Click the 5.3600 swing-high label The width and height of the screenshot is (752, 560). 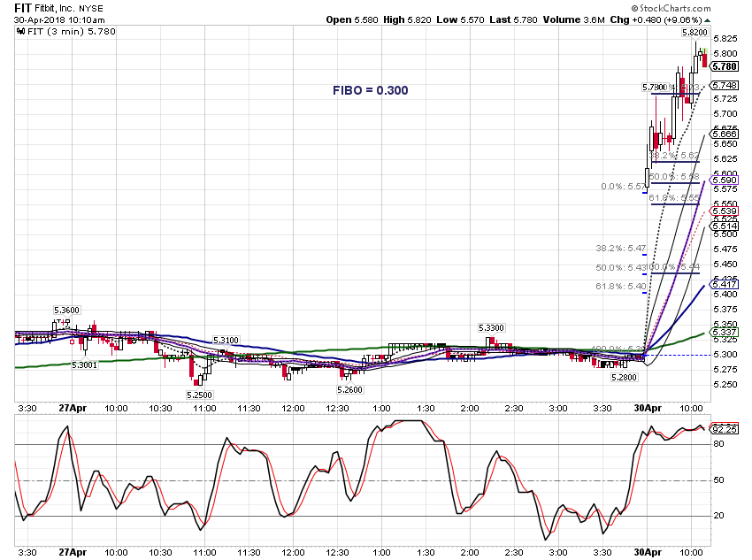[x=66, y=311]
